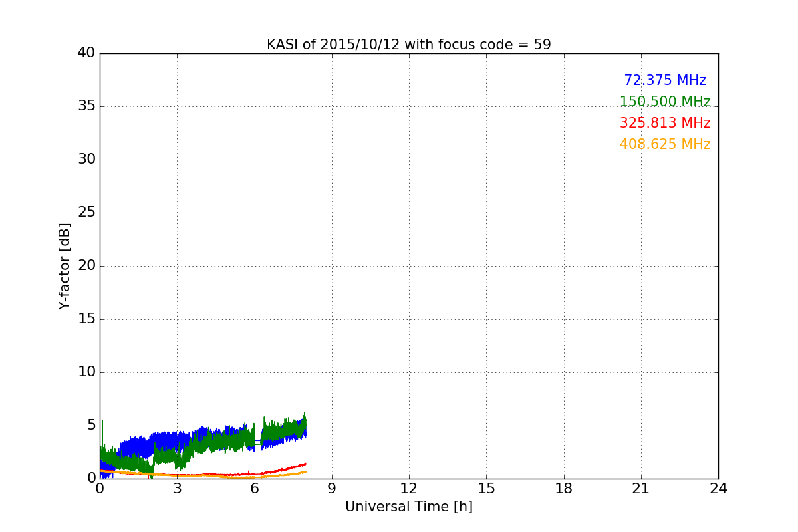
Task: Click y-axis tick label 5
Action: pos(90,426)
